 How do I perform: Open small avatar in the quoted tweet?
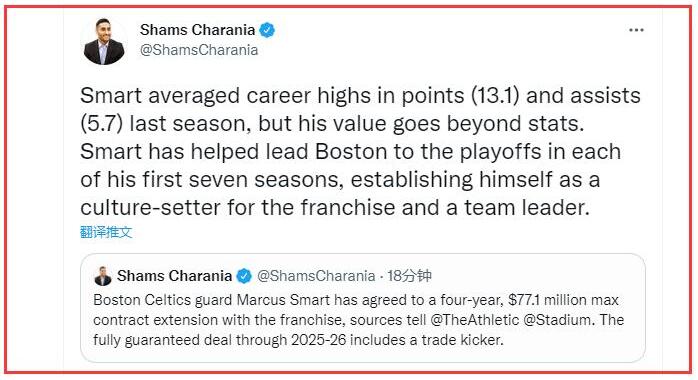tap(103, 276)
